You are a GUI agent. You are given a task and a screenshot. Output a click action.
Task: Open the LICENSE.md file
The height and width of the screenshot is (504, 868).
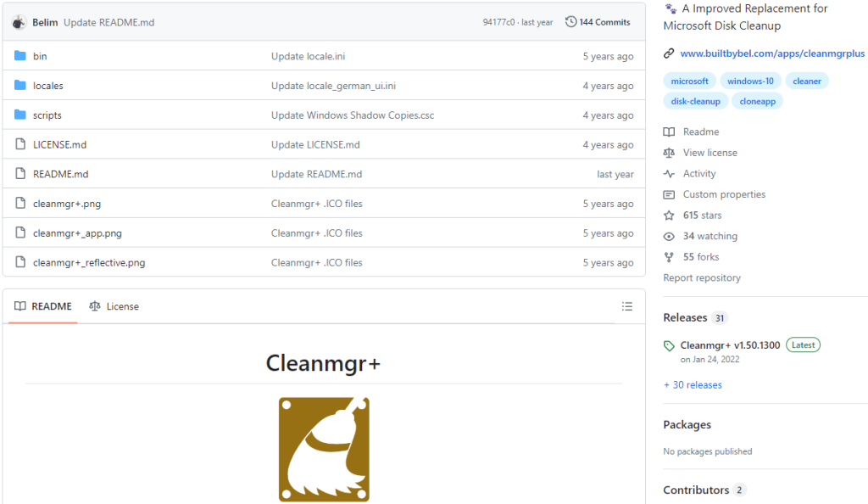point(60,144)
